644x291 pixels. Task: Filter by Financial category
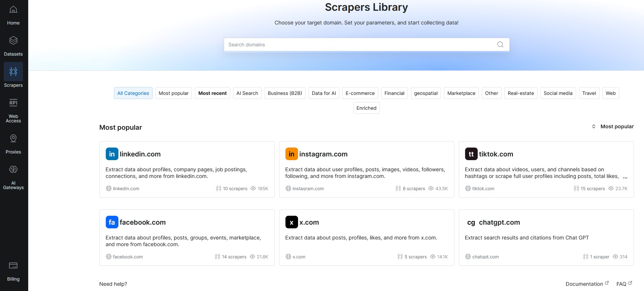(394, 93)
